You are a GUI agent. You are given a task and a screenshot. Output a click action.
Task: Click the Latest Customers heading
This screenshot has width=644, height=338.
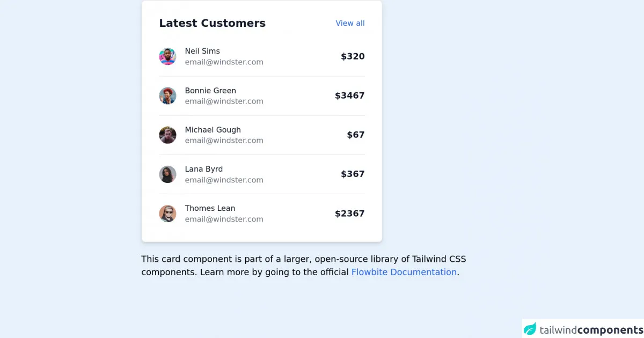(x=212, y=23)
